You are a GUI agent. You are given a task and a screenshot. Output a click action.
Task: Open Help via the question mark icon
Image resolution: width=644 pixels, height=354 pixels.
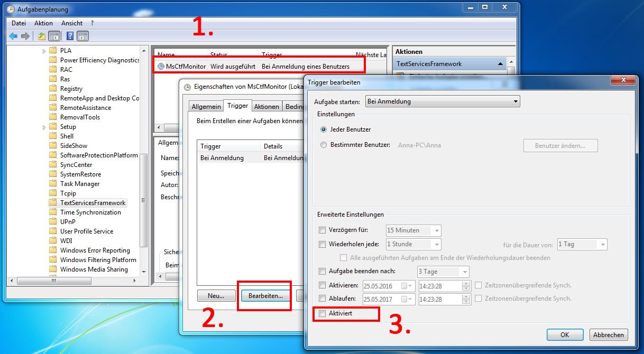[x=69, y=36]
